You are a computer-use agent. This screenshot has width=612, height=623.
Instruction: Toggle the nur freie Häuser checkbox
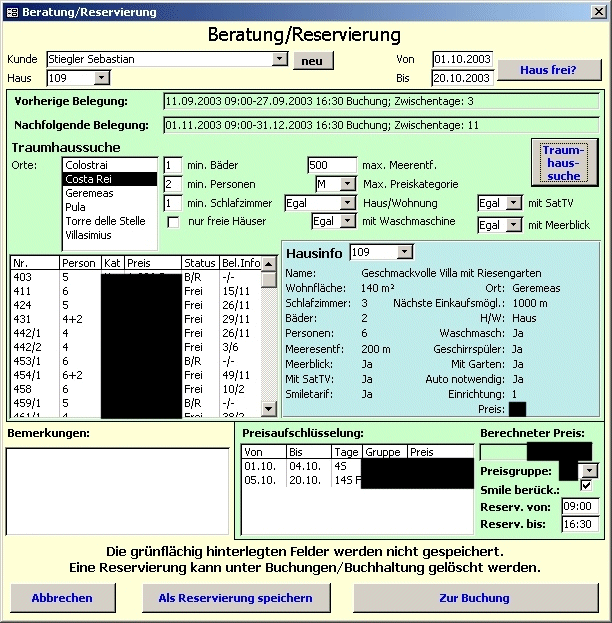click(x=173, y=222)
